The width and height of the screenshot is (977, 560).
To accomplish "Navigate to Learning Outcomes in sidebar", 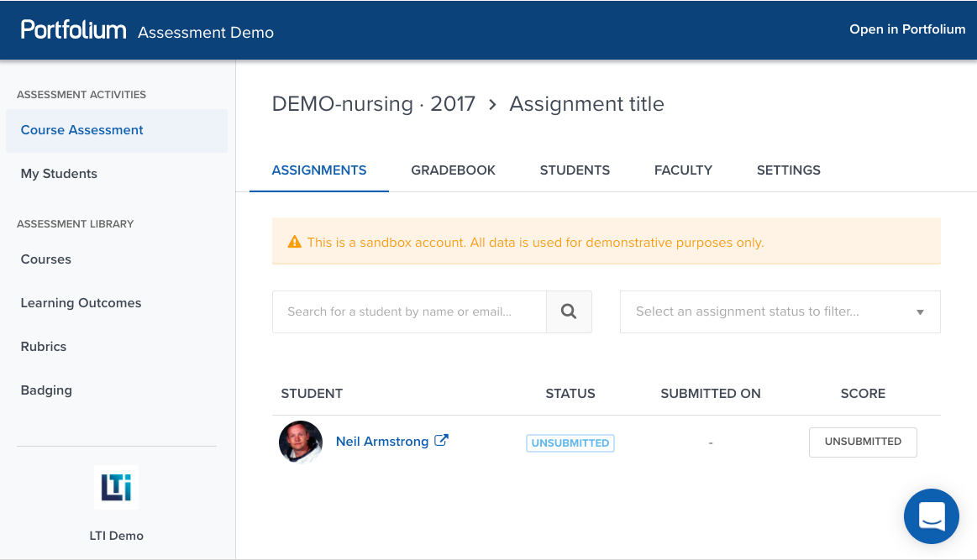I will click(x=81, y=303).
